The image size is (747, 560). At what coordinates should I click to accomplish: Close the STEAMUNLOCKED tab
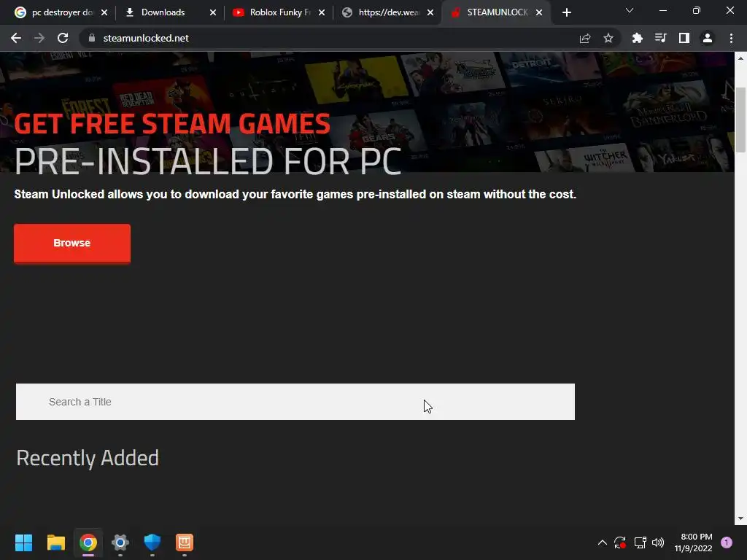539,12
